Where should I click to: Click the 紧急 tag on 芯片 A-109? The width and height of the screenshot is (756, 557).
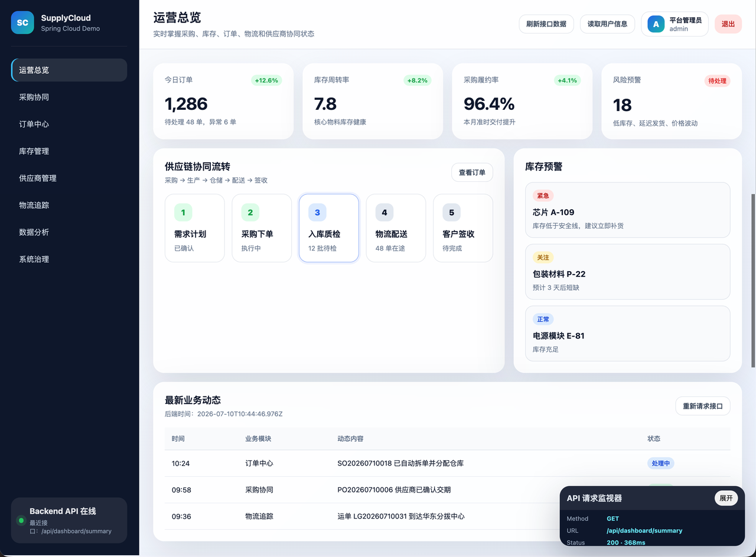click(543, 196)
